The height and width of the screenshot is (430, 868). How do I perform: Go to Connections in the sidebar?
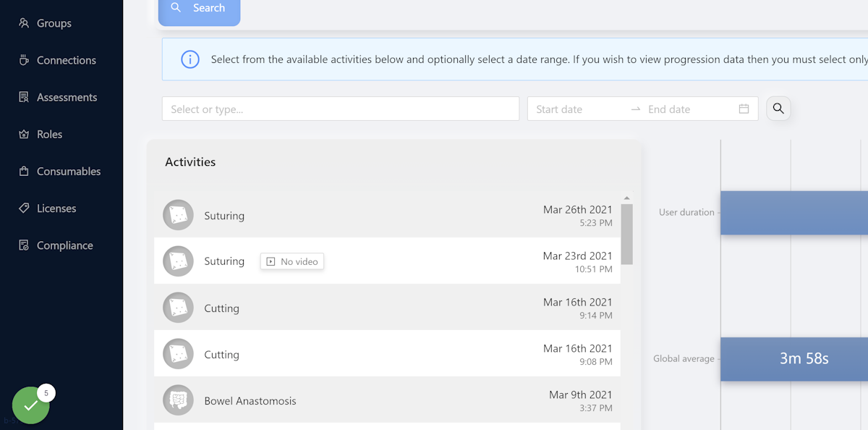point(67,60)
